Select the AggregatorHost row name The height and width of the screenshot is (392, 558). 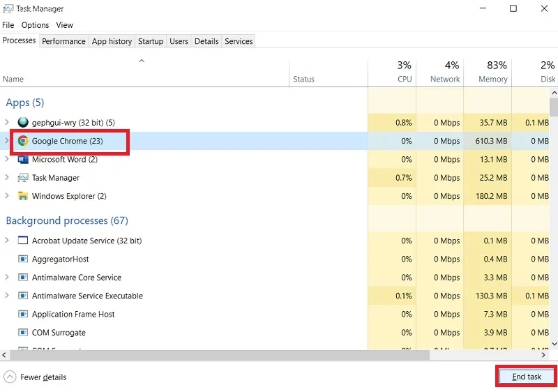[x=61, y=259]
